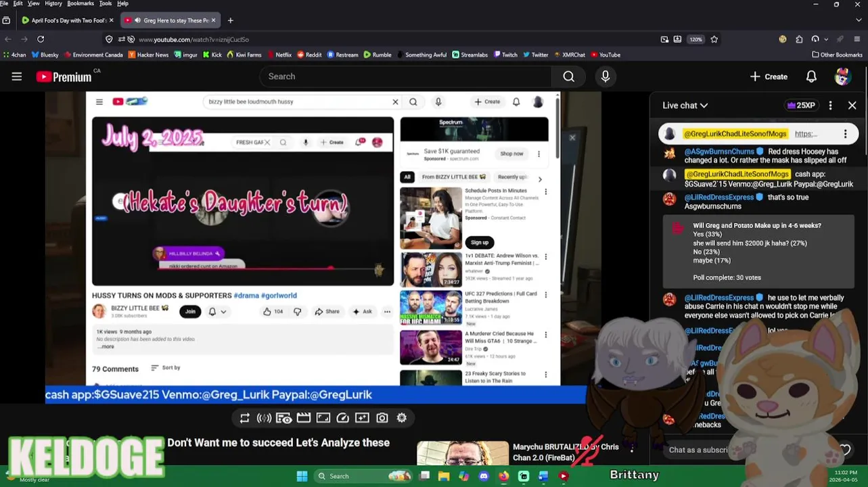The width and height of the screenshot is (868, 487).
Task: Click the YouTube Premium logo
Action: tap(64, 76)
